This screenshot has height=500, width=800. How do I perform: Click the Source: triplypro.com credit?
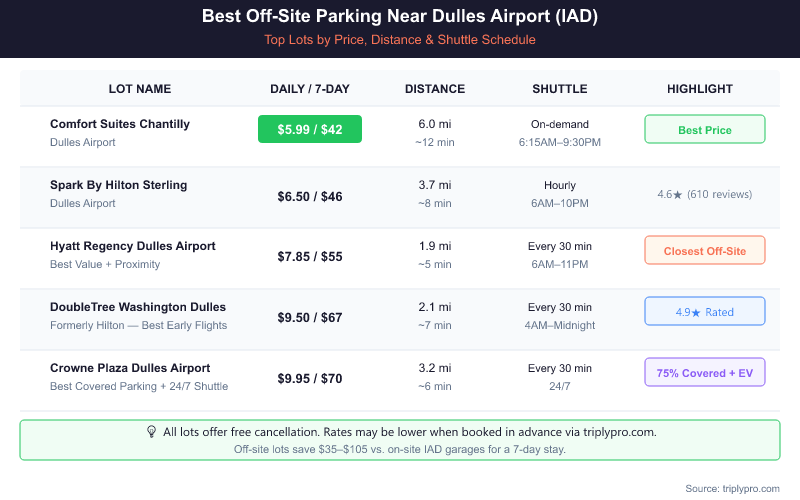click(x=732, y=488)
